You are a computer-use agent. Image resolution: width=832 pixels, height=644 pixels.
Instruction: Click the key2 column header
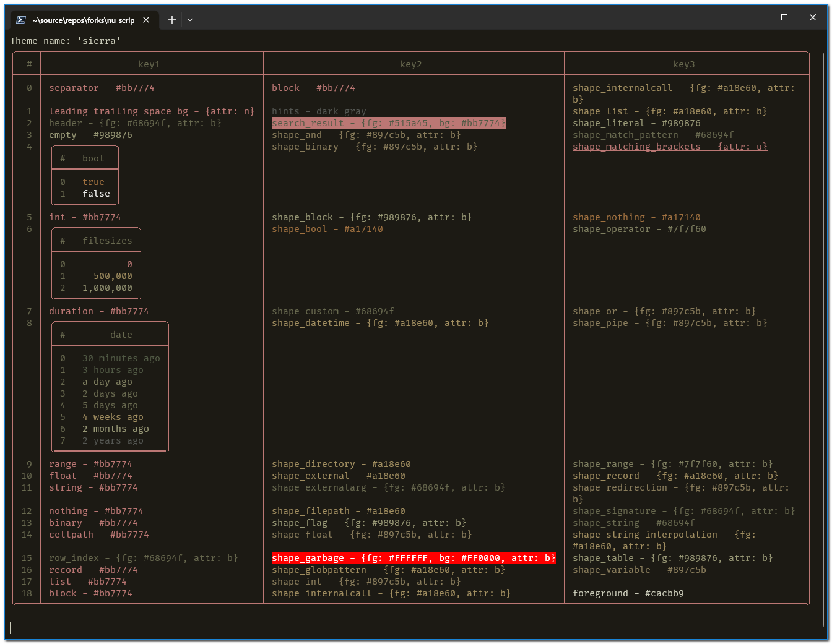tap(411, 64)
